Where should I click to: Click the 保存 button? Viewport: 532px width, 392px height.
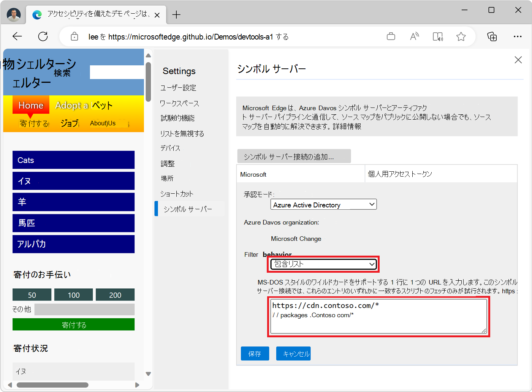pos(255,353)
